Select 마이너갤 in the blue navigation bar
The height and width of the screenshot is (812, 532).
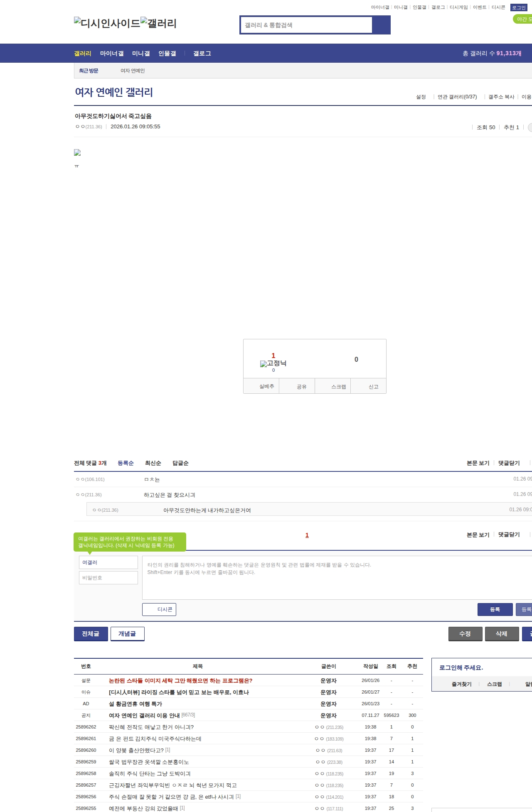point(112,54)
